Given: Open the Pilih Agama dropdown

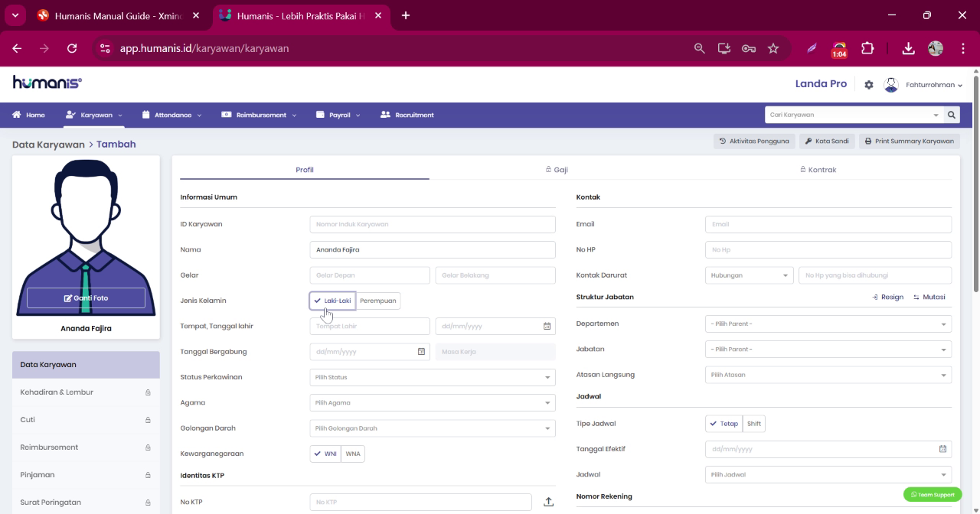Looking at the screenshot, I should coord(433,403).
